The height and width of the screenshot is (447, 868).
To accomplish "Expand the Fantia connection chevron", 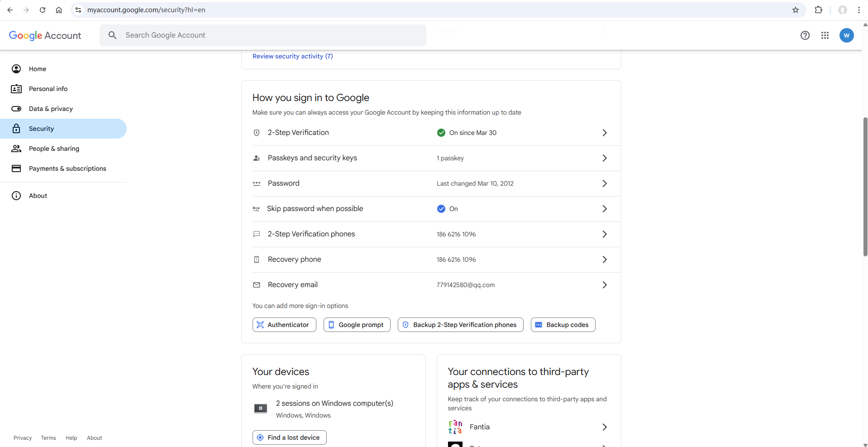I will tap(604, 427).
